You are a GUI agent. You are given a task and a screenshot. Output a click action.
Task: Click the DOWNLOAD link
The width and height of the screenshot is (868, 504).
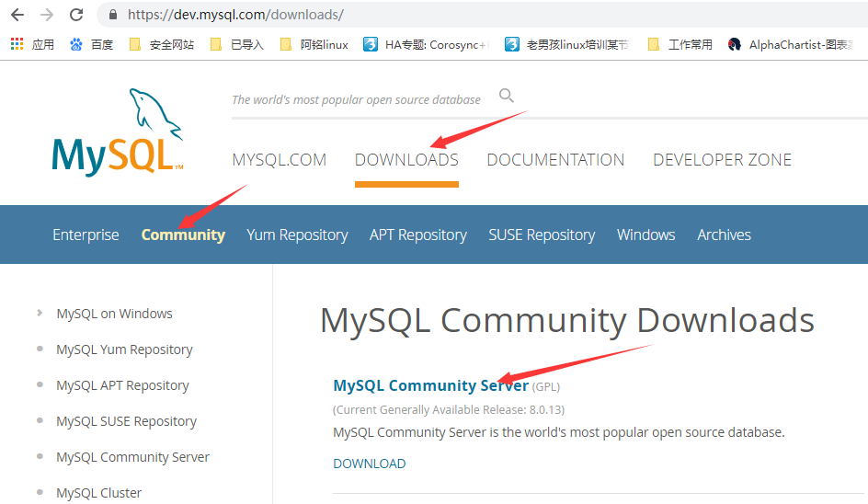coord(370,464)
